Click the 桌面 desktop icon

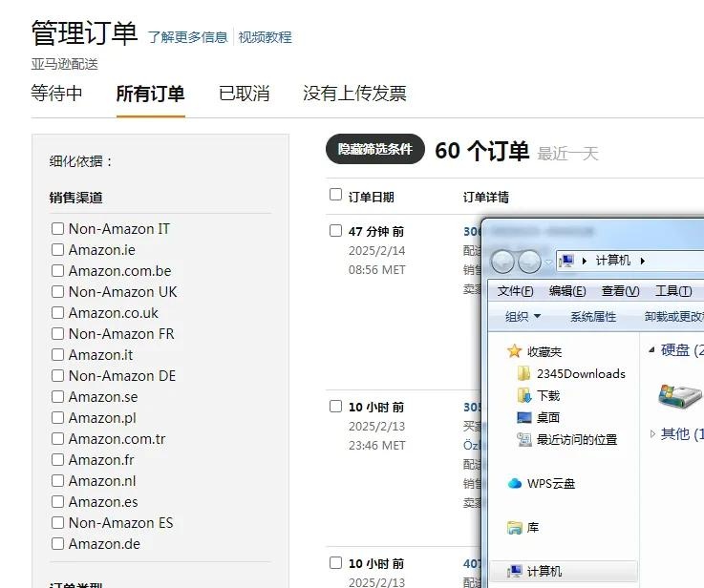click(524, 417)
